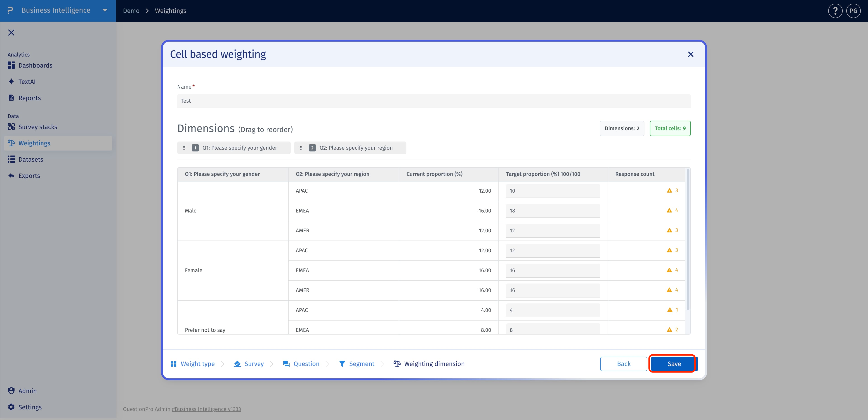Open the Admin shield icon
This screenshot has height=420, width=868.
click(11, 391)
